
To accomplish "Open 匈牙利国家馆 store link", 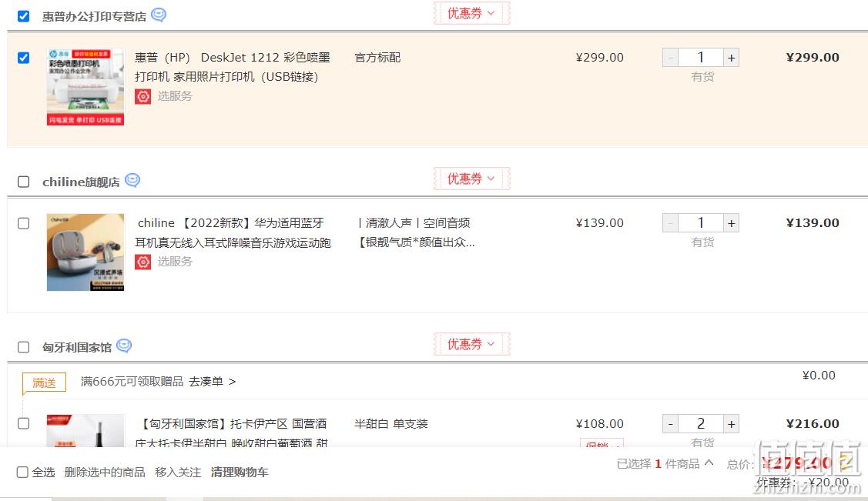I will tap(77, 347).
